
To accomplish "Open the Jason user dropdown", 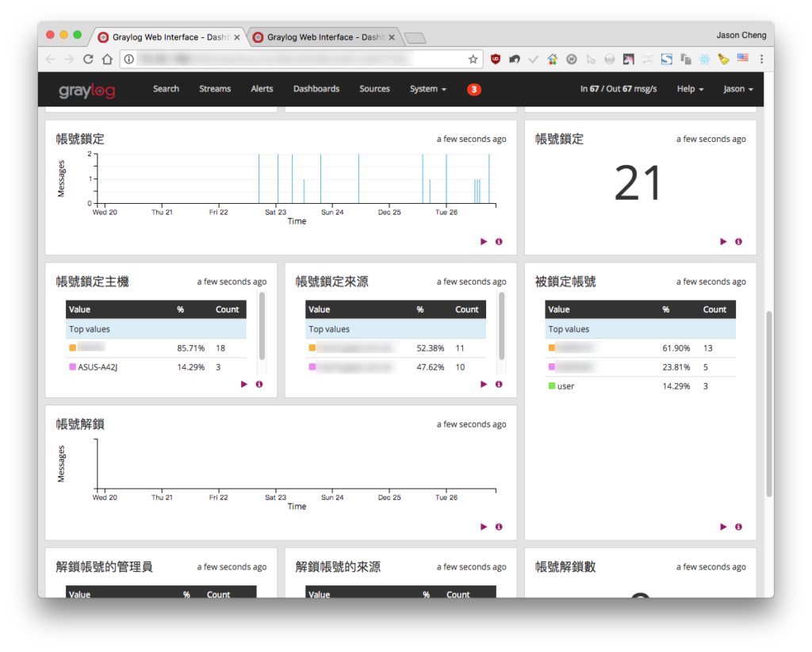I will tap(738, 89).
